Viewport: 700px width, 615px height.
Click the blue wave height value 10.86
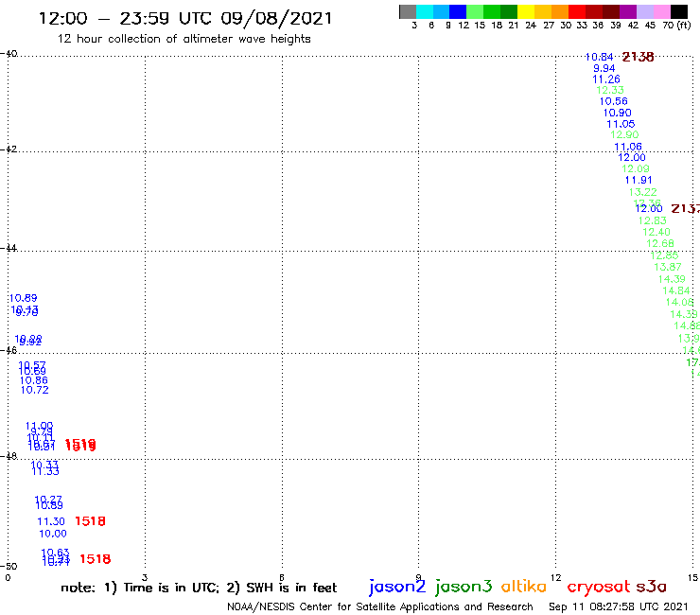click(34, 380)
